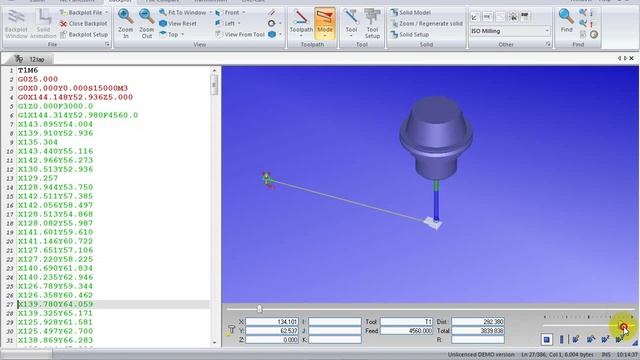Image resolution: width=640 pixels, height=360 pixels.
Task: Click the stop simulation button
Action: pos(547,339)
